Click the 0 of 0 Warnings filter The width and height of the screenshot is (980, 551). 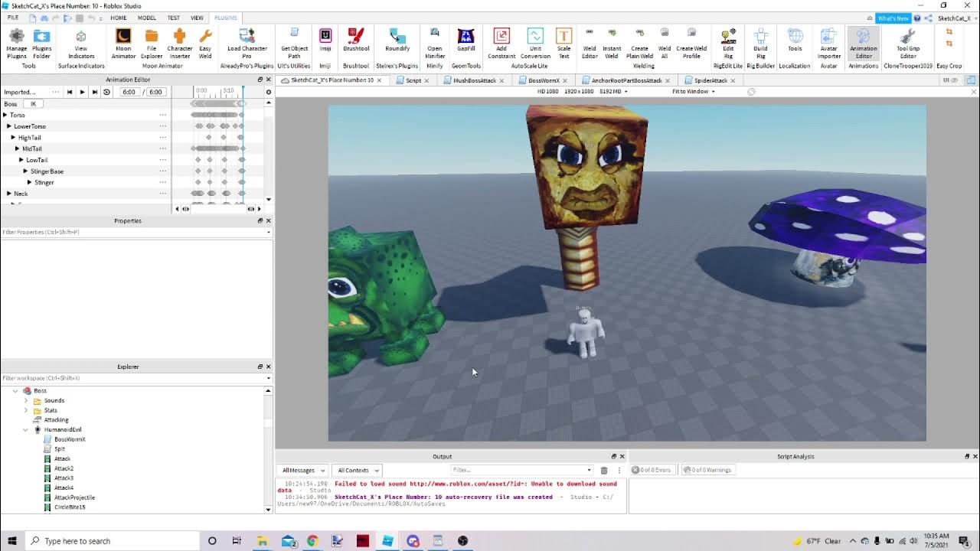click(x=707, y=470)
